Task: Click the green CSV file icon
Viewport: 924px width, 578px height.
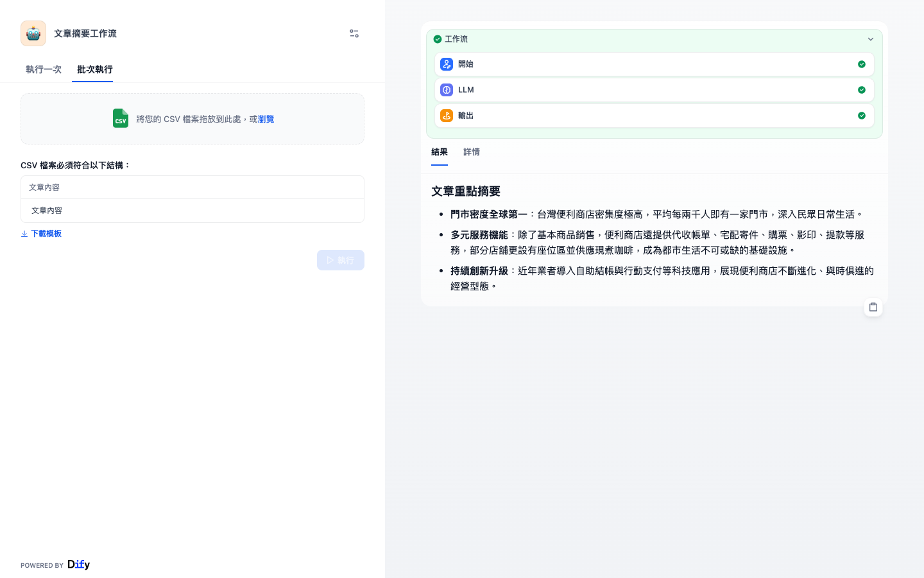Action: (121, 118)
